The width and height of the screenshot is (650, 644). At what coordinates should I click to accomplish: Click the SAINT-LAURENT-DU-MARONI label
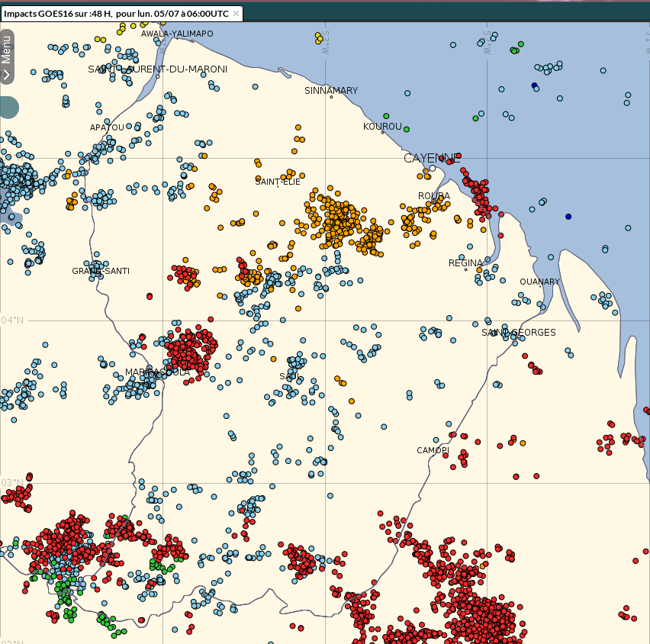(x=157, y=69)
